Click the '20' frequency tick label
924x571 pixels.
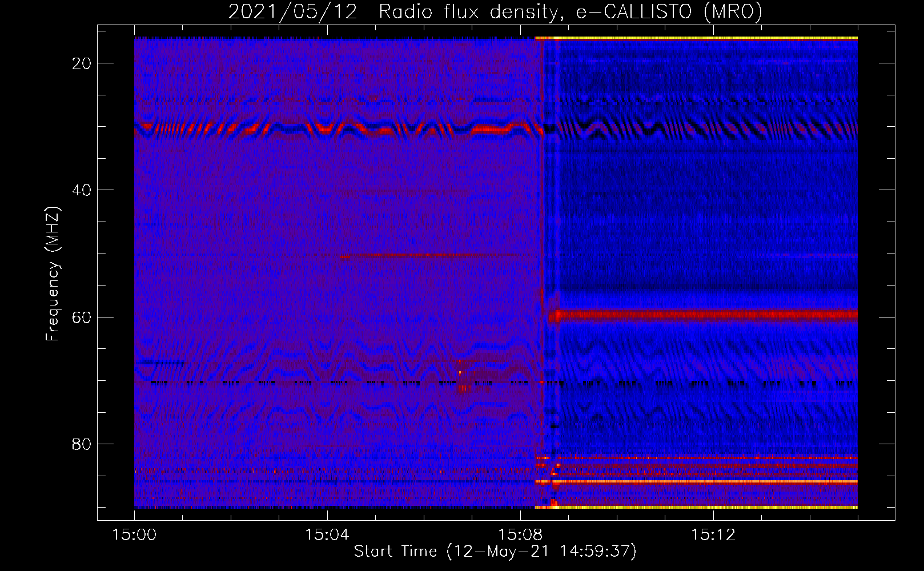click(x=82, y=63)
